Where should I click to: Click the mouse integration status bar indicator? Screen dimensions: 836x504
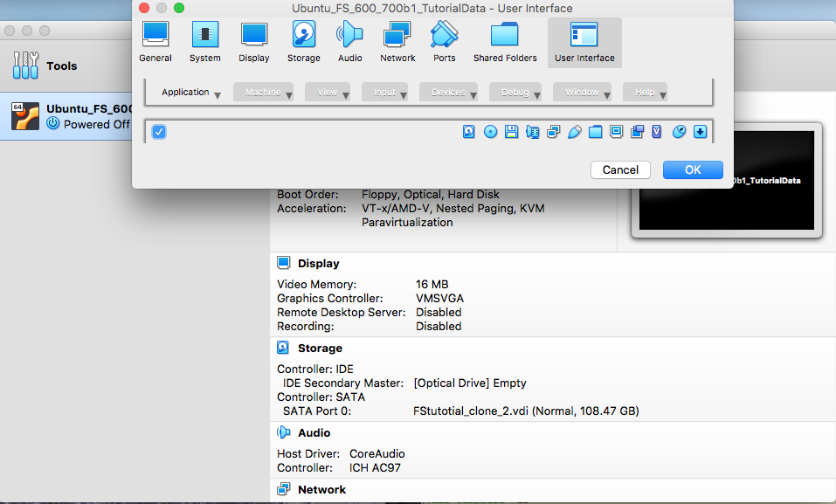(x=679, y=132)
